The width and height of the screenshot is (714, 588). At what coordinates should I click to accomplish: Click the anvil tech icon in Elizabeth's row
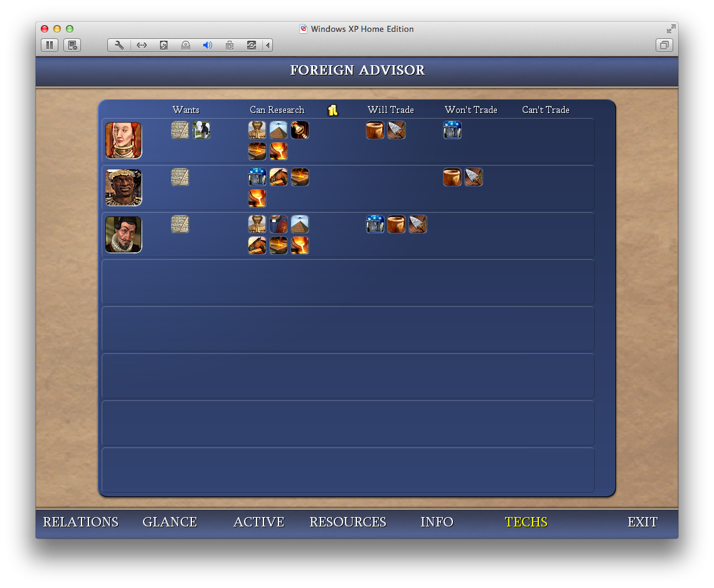tap(257, 151)
